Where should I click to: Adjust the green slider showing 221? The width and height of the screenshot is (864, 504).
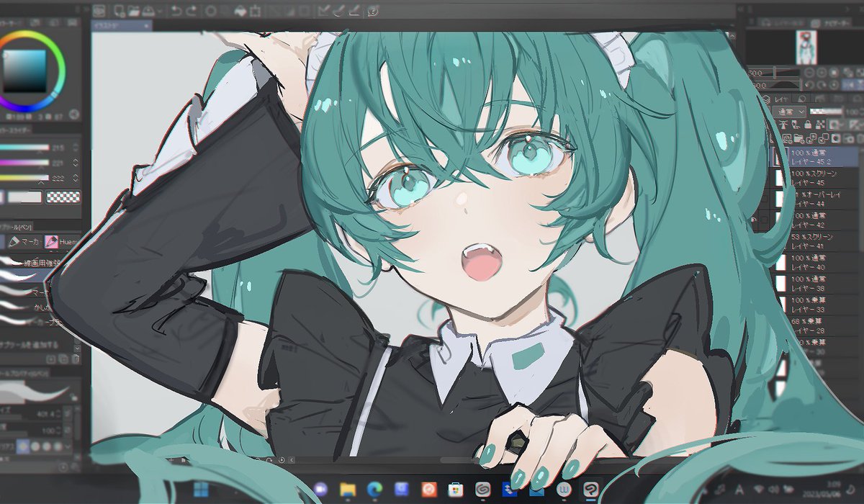pos(25,163)
